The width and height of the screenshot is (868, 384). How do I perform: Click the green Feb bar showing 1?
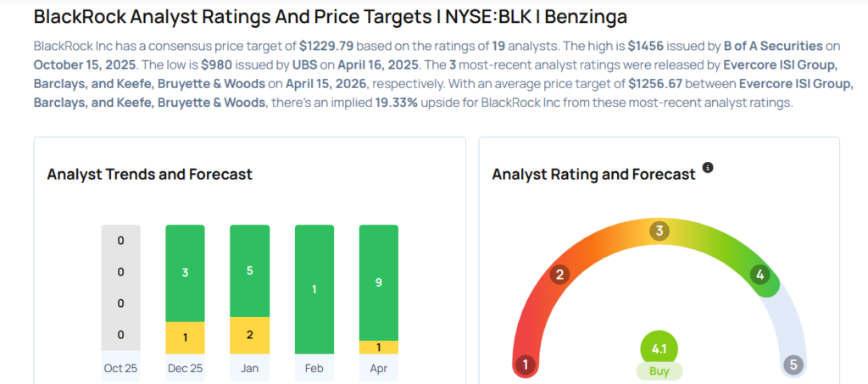coord(314,289)
